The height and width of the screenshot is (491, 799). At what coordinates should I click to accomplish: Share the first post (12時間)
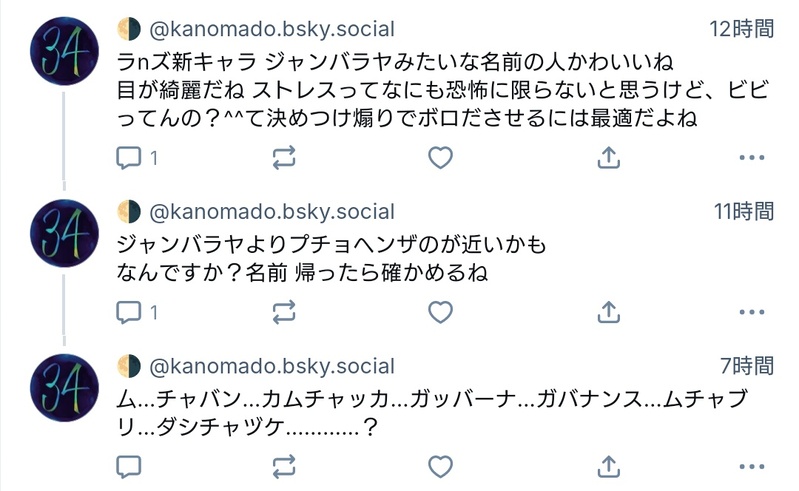coord(608,157)
